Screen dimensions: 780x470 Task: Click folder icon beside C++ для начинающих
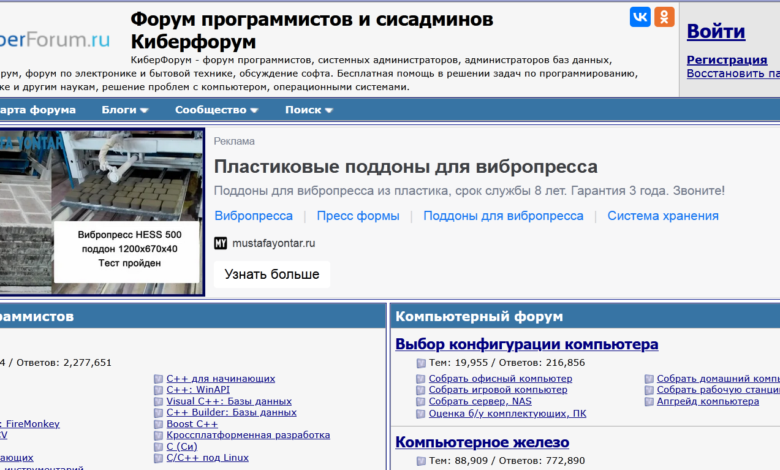pos(158,379)
